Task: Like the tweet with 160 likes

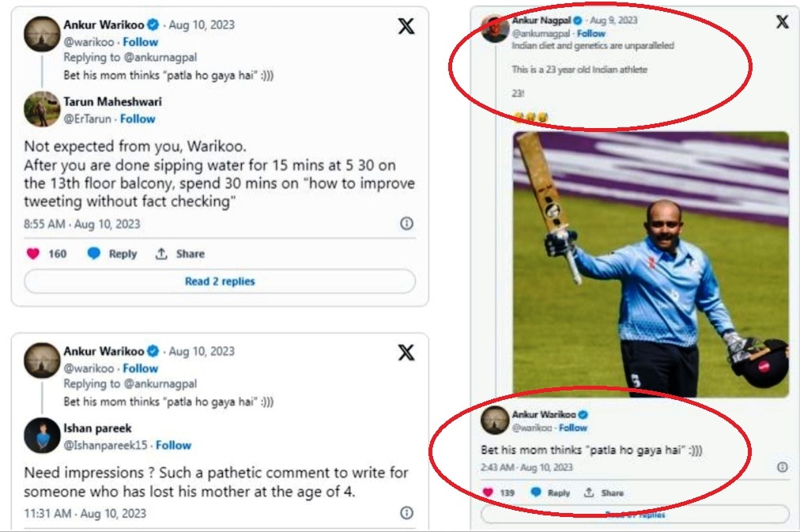Action: tap(33, 254)
